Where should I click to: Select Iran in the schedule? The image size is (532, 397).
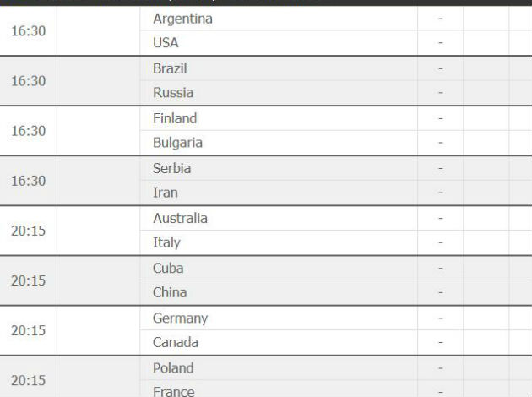pos(166,193)
